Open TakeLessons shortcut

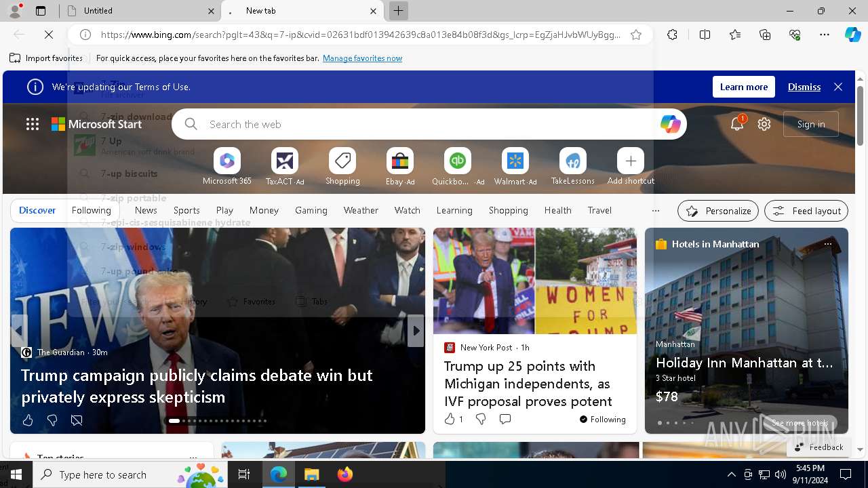573,167
